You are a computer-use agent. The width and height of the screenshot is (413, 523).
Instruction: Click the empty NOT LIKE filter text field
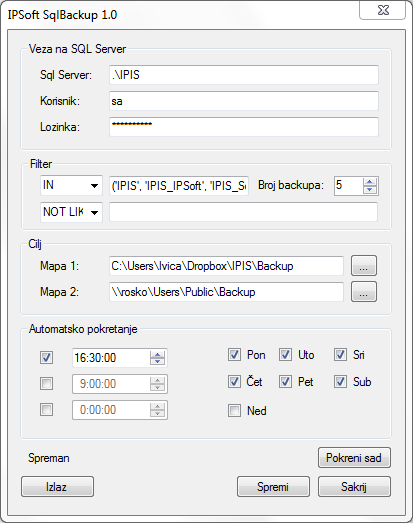(244, 212)
